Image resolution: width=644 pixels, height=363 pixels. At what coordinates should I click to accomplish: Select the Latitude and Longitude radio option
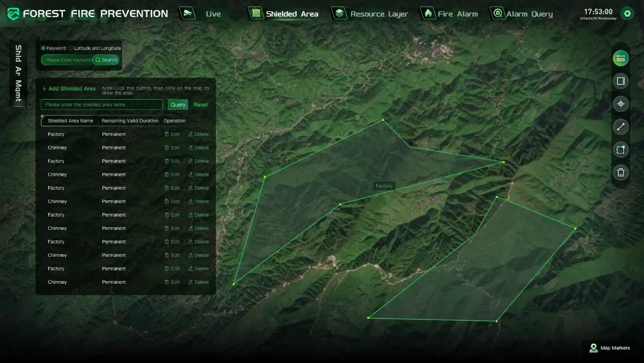click(x=71, y=48)
